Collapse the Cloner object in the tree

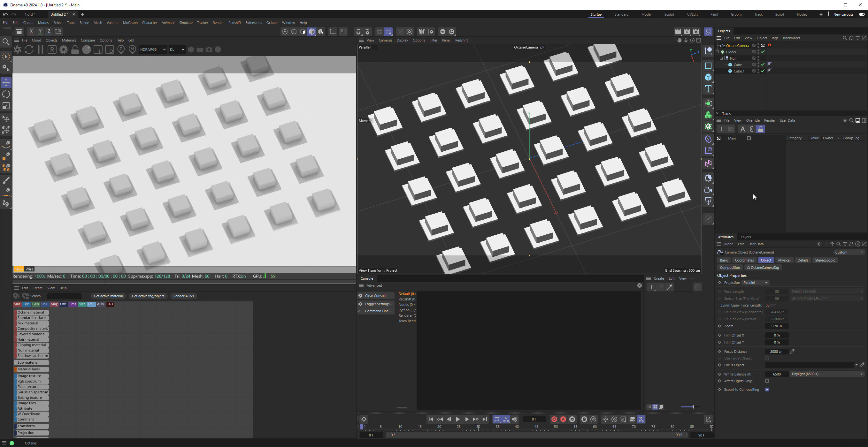718,52
